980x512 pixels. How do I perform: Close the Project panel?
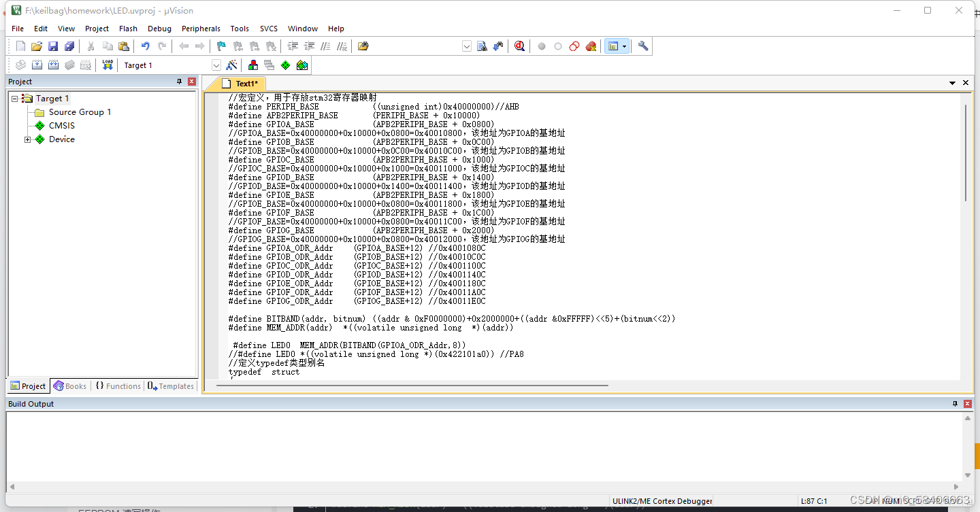pyautogui.click(x=192, y=82)
